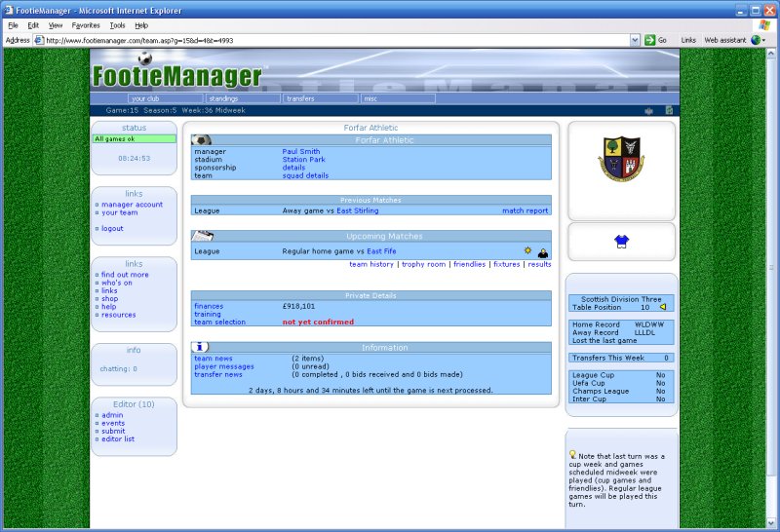Click the yellow arrow beside Table Position

coord(663,307)
